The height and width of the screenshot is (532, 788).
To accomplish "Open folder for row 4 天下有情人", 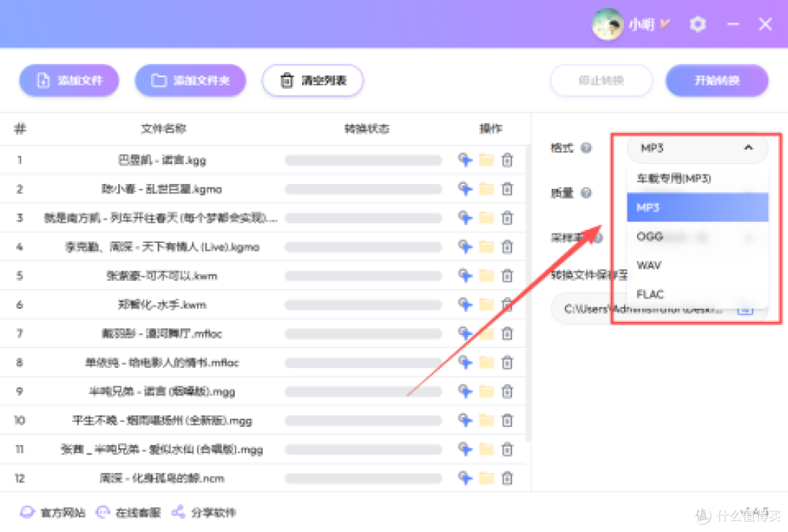I will [486, 247].
